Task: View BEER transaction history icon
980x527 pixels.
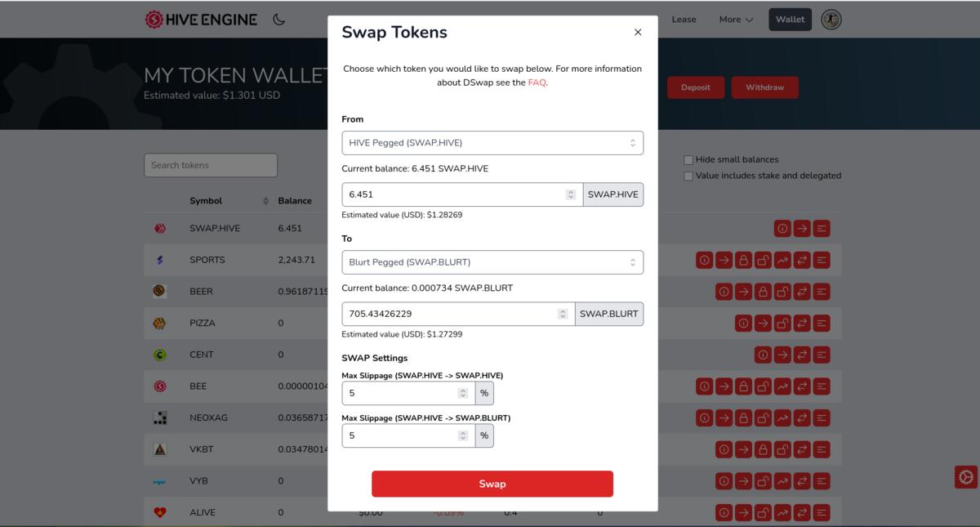Action: [822, 292]
